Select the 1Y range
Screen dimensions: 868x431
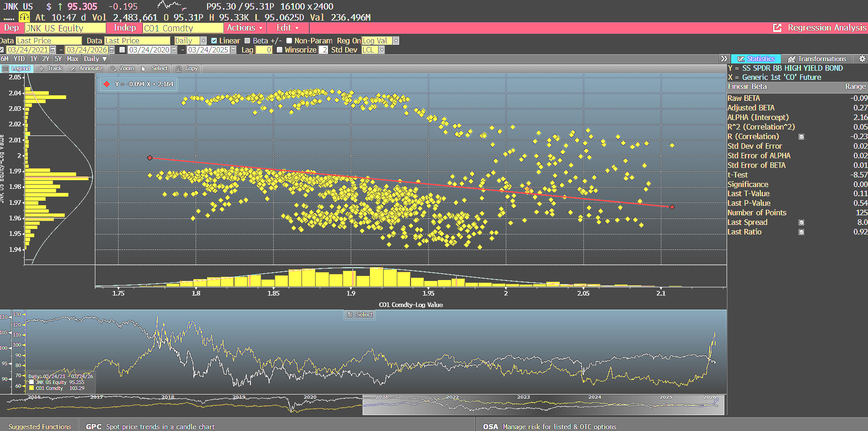click(x=34, y=59)
